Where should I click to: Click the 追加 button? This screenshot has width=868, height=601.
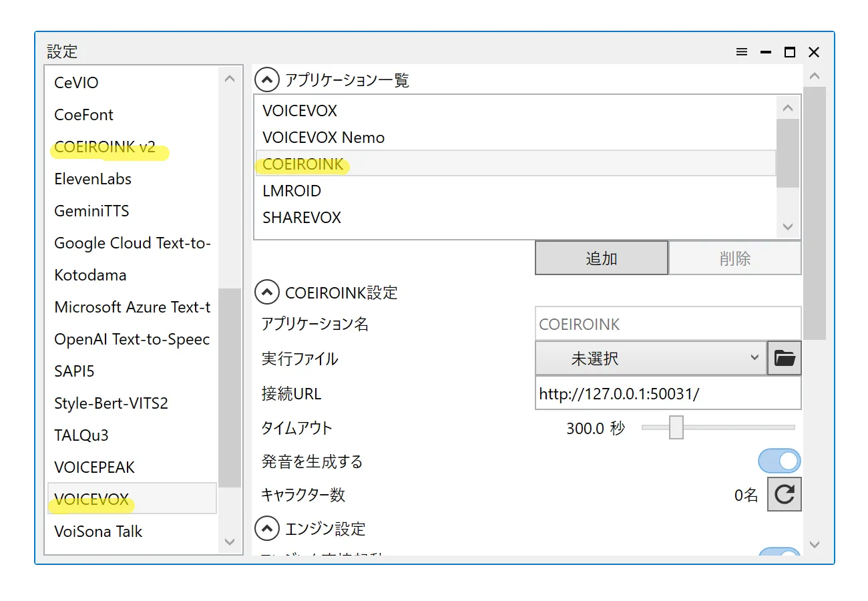pyautogui.click(x=602, y=258)
